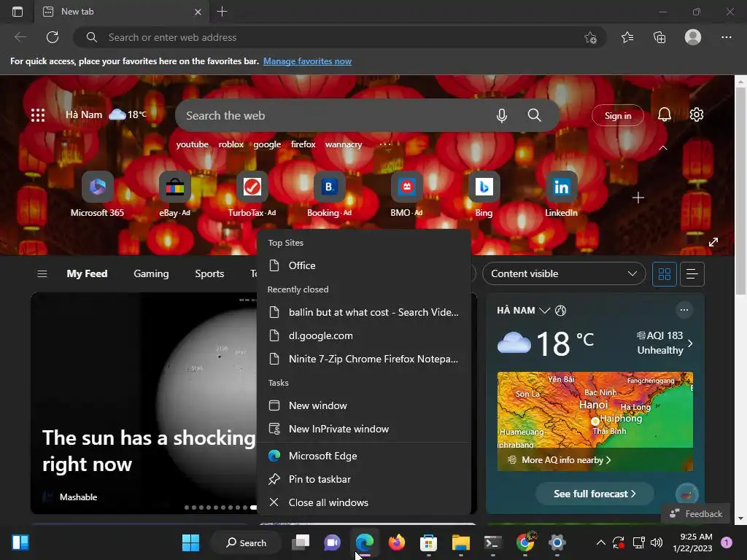Open Microsoft 365 quick link
The image size is (747, 560).
tap(97, 195)
